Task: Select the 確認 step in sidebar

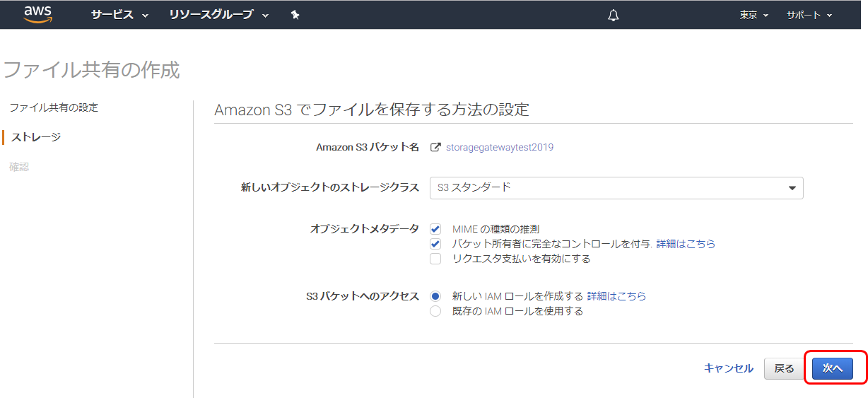Action: click(x=19, y=167)
